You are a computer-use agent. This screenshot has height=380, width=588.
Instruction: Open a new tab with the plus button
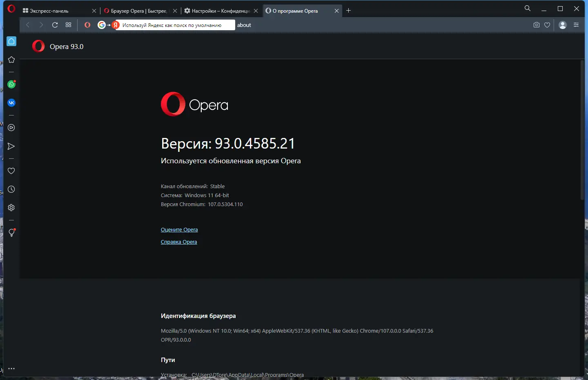[348, 11]
